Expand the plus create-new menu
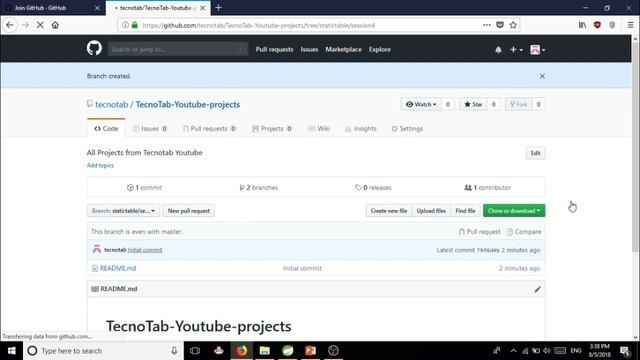This screenshot has width=640, height=360. (516, 49)
